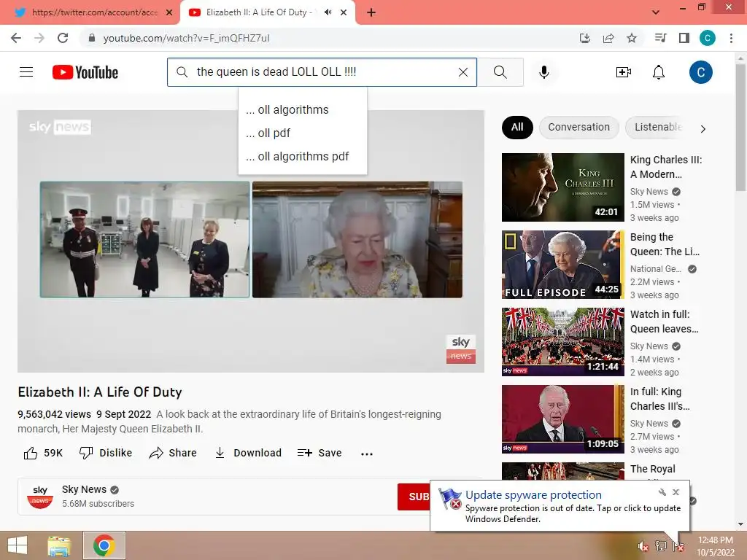Open "The Royal" suggested video title
The height and width of the screenshot is (560, 747).
[x=653, y=469]
